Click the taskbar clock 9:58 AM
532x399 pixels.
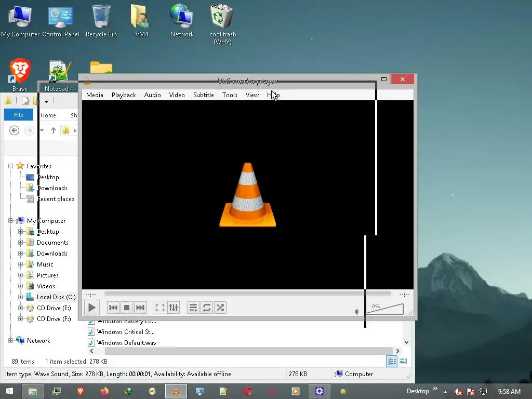(509, 392)
